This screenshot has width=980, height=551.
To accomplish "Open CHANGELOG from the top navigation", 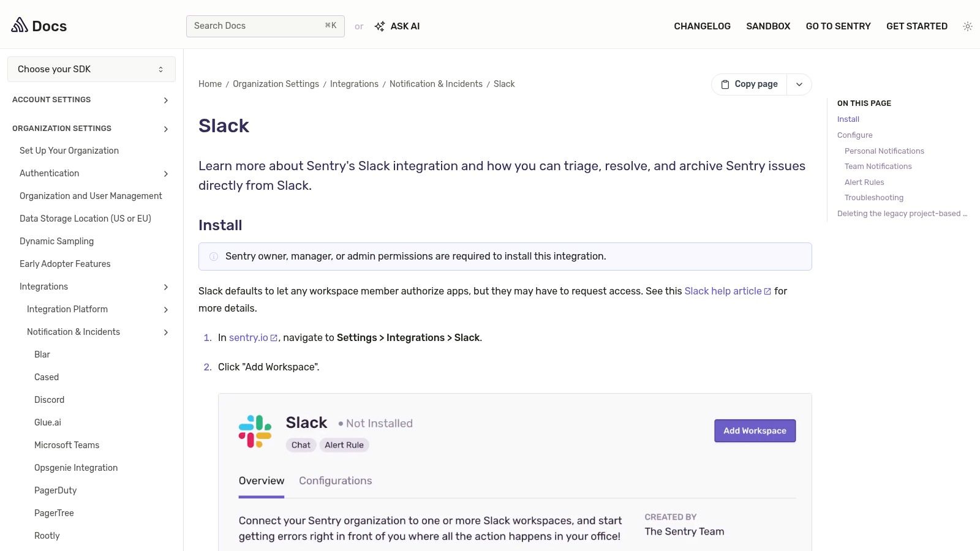I will point(702,26).
